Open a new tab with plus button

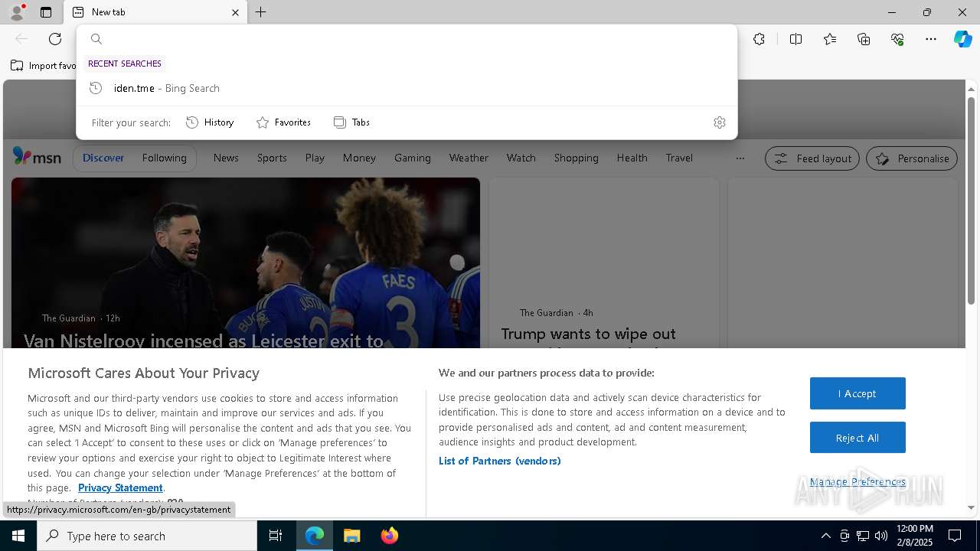coord(261,12)
